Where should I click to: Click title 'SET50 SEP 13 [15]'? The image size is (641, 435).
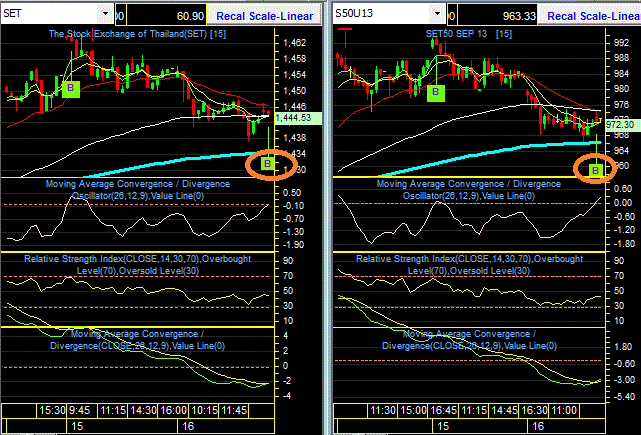468,34
